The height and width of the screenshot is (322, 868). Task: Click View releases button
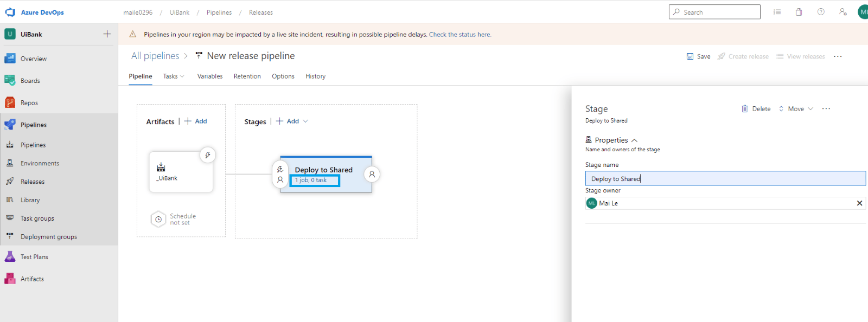click(800, 56)
